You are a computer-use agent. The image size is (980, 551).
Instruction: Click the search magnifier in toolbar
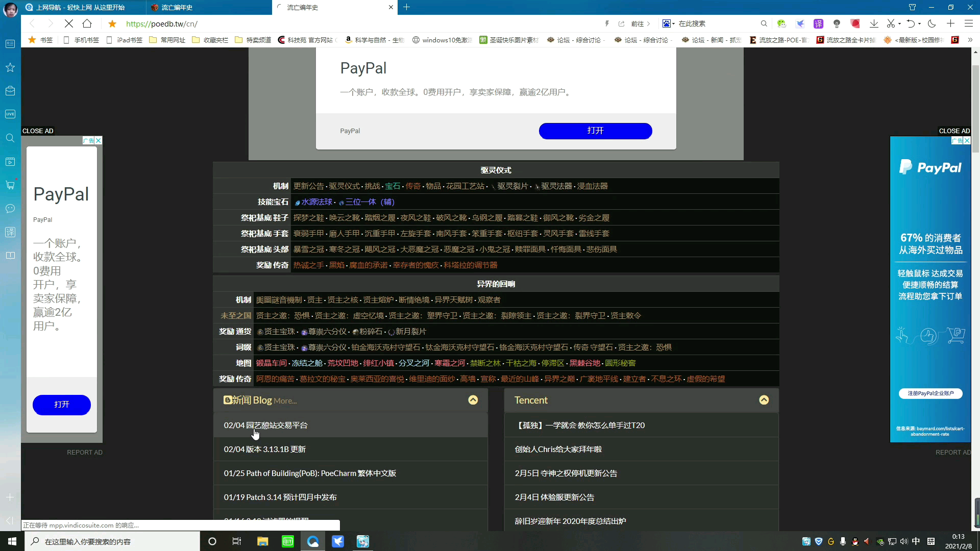[x=764, y=23]
